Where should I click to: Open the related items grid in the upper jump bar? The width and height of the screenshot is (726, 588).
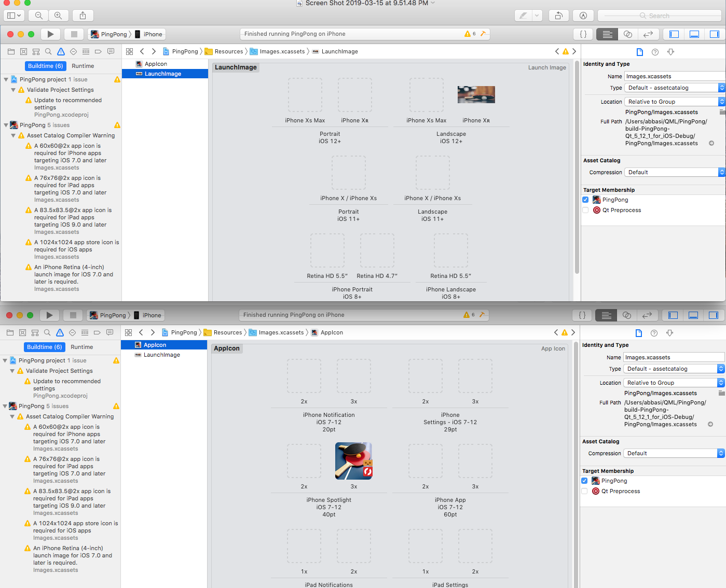coord(129,51)
